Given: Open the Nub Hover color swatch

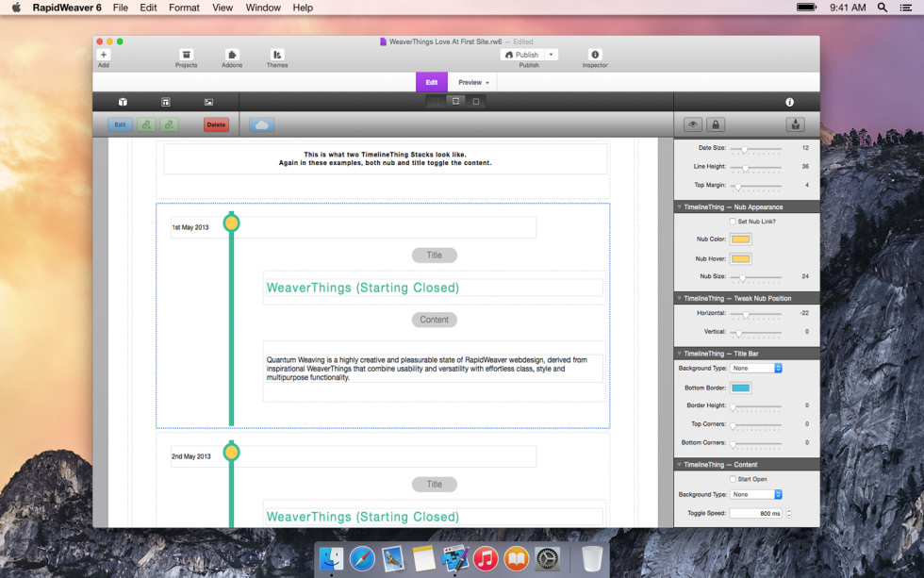Looking at the screenshot, I should click(741, 258).
